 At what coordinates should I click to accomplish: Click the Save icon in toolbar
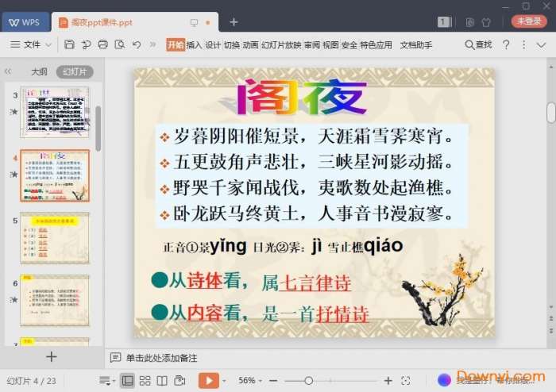click(69, 44)
